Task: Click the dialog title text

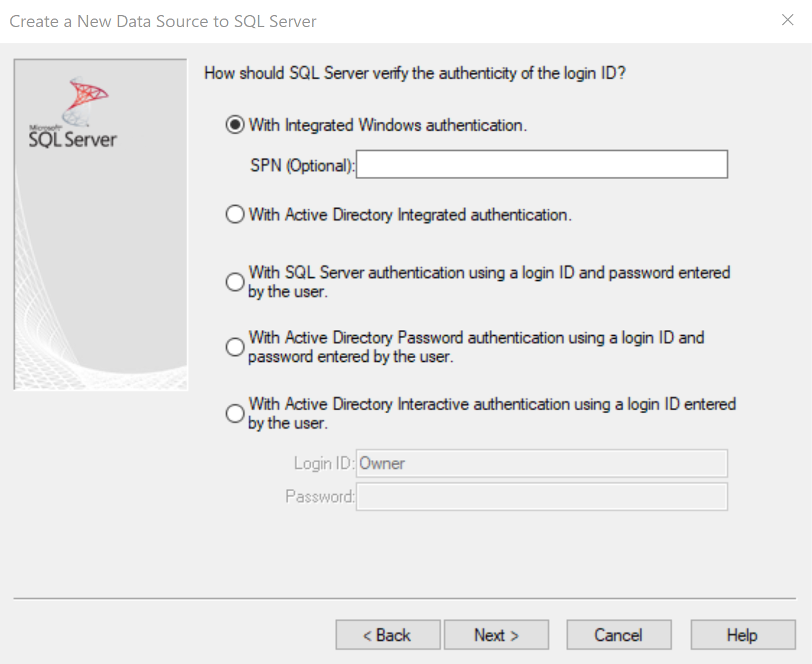Action: tap(162, 21)
